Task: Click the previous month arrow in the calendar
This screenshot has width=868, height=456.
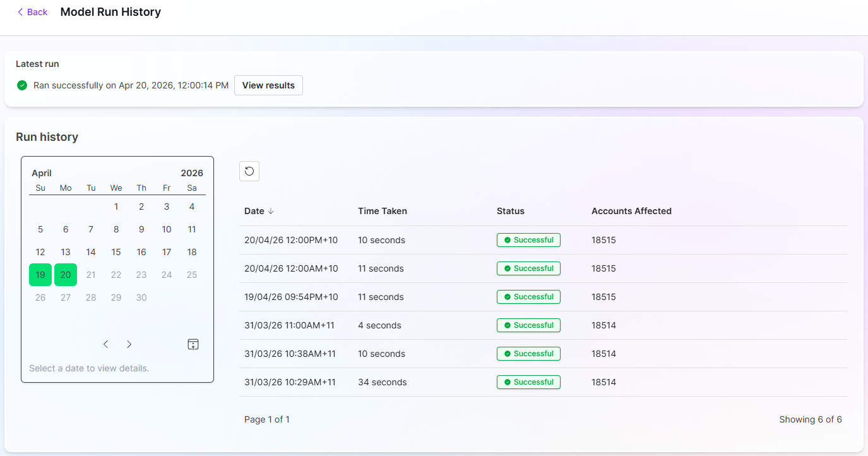Action: pyautogui.click(x=105, y=344)
